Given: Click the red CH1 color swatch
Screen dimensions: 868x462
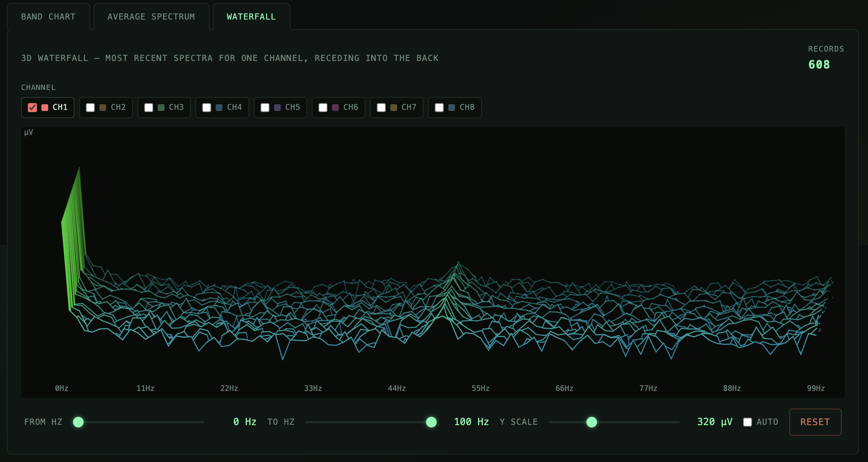Looking at the screenshot, I should [x=45, y=108].
